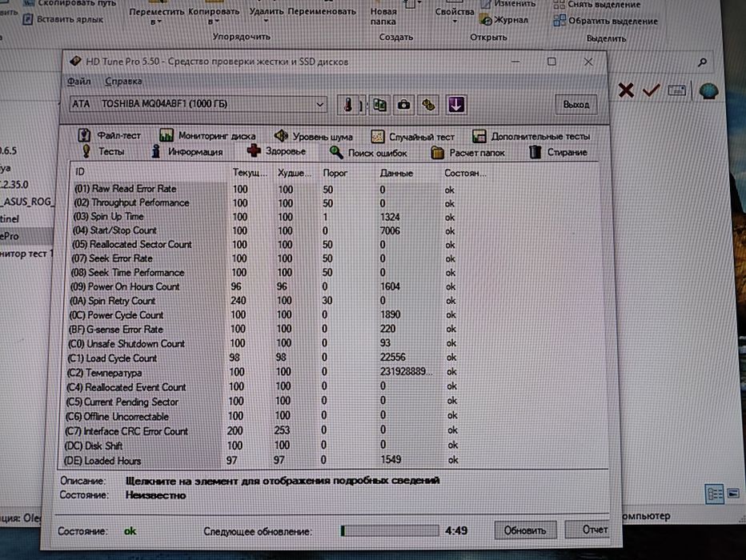The height and width of the screenshot is (560, 746).
Task: Click the options wrench icon in HD Tune toolbar
Action: (x=428, y=105)
